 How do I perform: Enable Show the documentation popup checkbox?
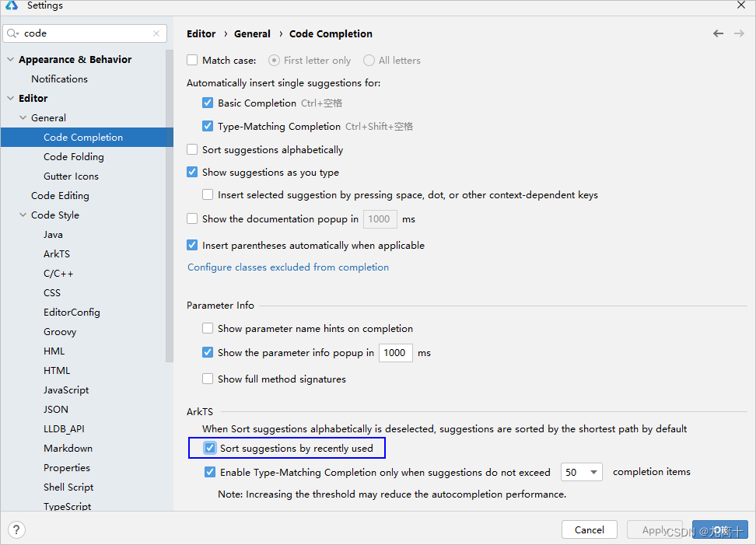[x=192, y=218]
